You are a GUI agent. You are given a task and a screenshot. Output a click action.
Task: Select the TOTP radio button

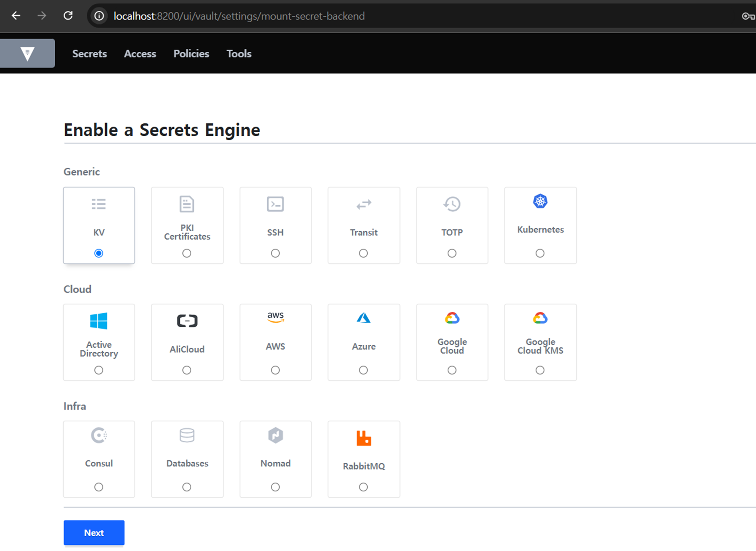[452, 253]
